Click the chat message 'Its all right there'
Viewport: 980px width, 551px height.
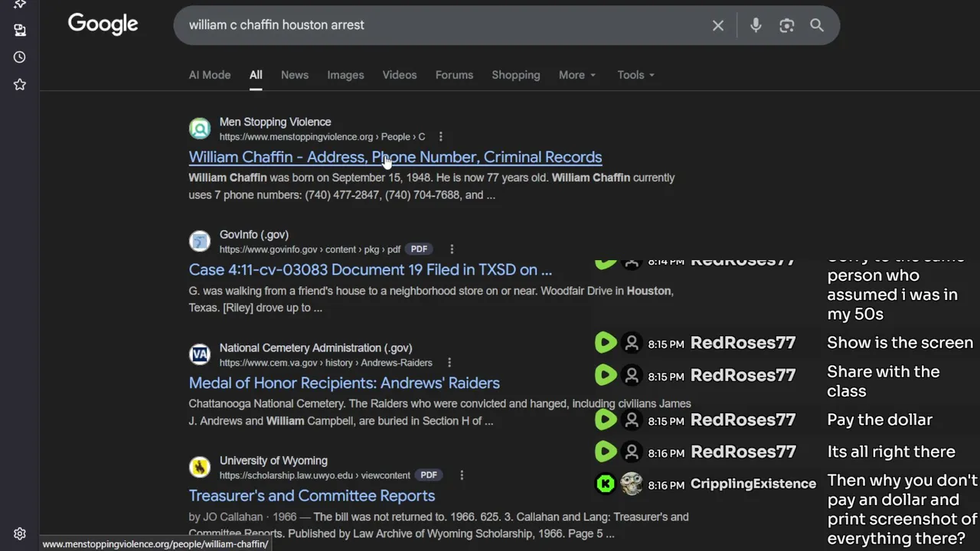pyautogui.click(x=891, y=452)
